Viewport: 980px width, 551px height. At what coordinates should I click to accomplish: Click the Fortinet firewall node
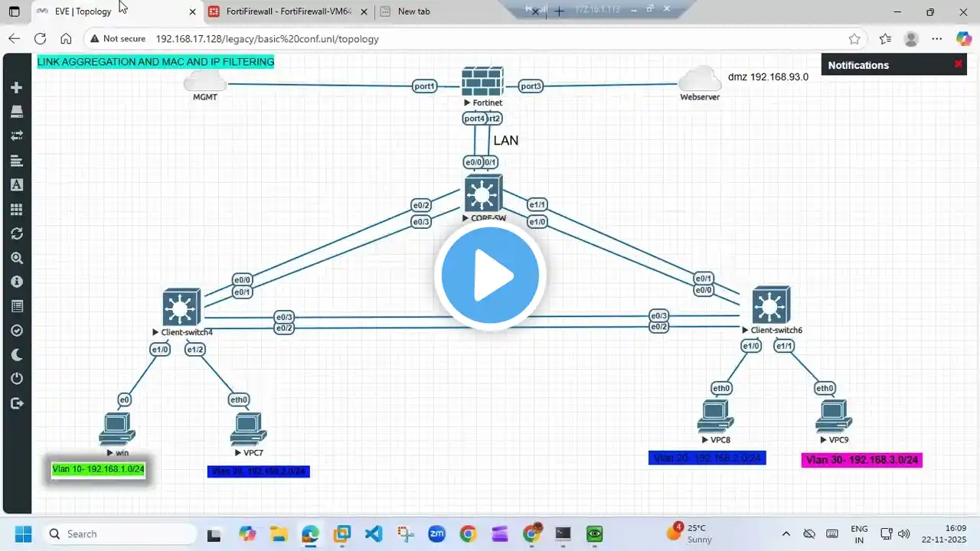(482, 82)
